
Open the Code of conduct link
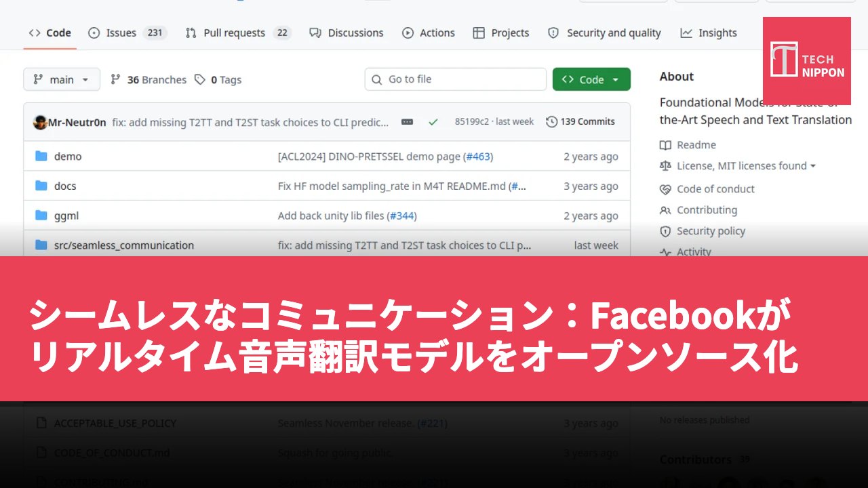coord(707,189)
